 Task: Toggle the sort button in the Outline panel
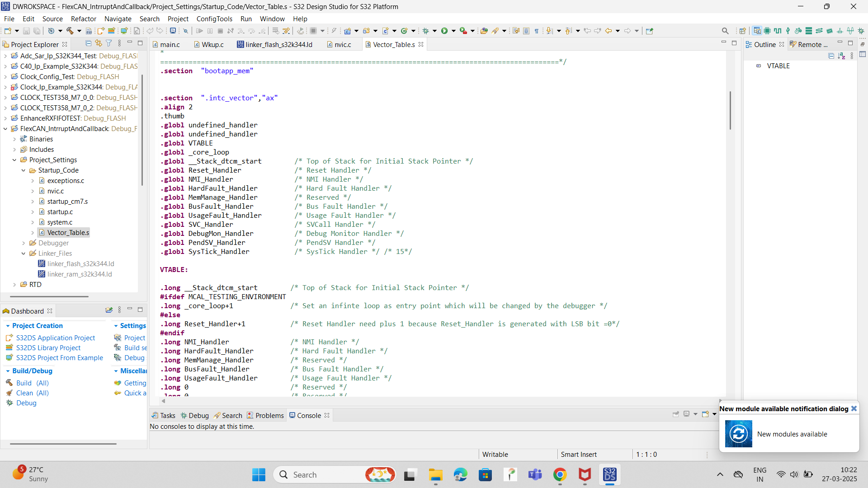pos(841,56)
